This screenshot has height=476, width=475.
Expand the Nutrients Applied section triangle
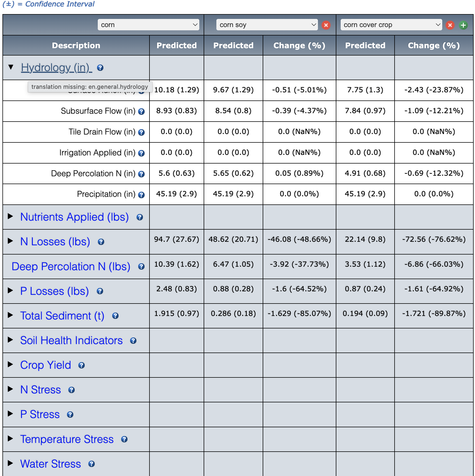pyautogui.click(x=10, y=216)
